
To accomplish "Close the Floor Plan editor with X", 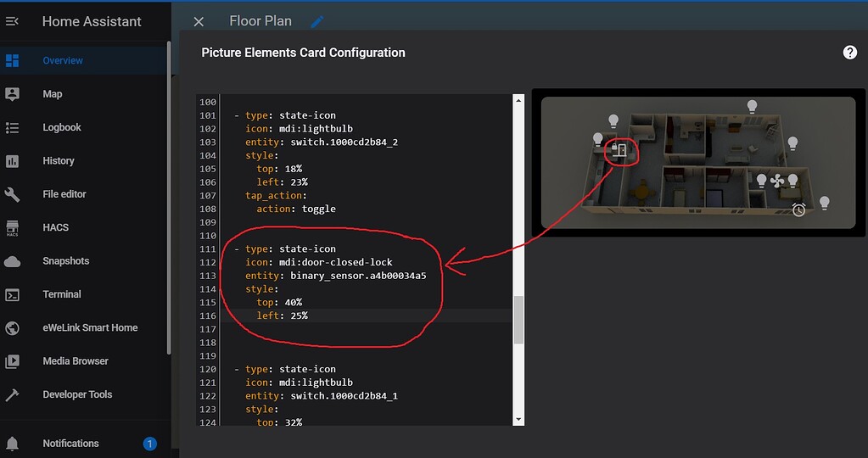I will 199,21.
